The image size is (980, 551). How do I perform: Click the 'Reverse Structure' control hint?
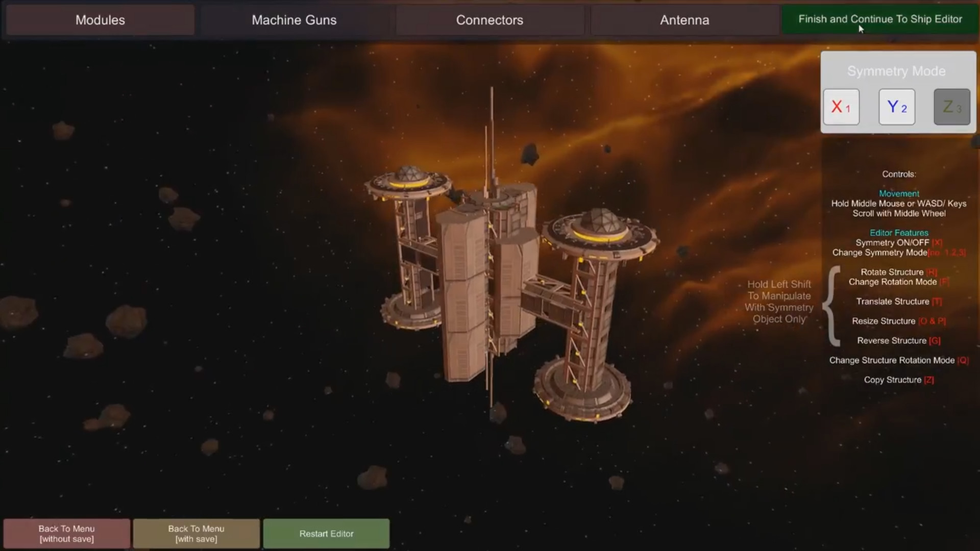click(899, 341)
